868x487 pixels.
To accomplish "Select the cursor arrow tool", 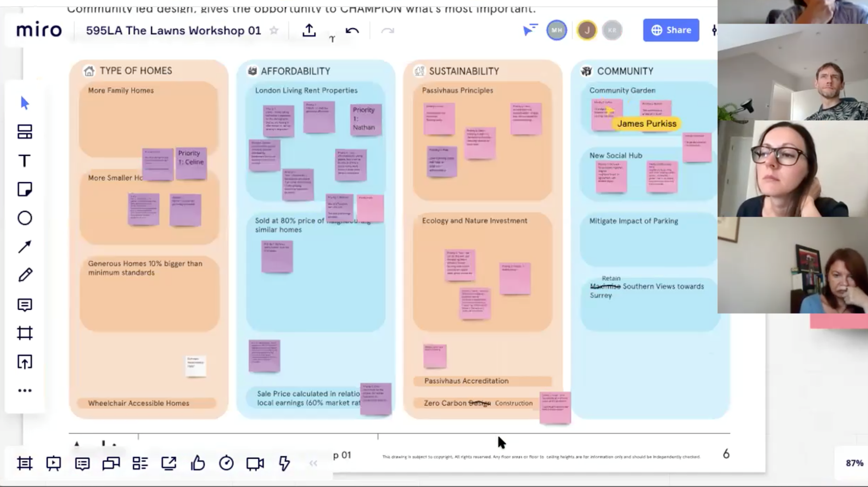I will [25, 103].
